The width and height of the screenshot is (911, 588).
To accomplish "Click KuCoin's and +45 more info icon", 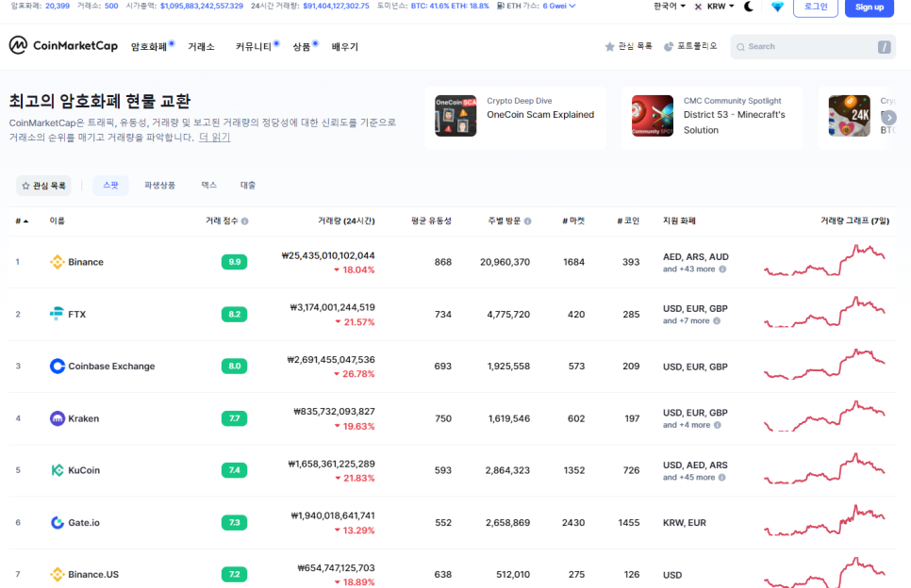I will [721, 477].
